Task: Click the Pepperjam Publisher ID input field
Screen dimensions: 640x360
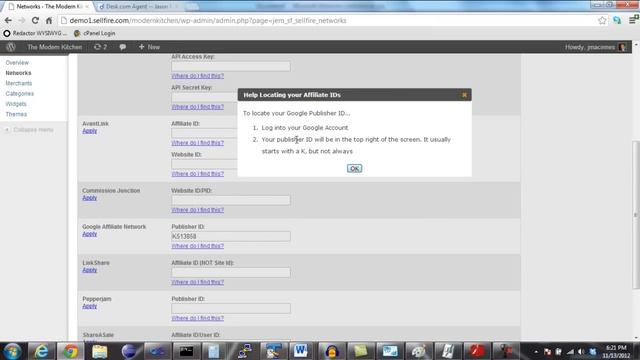Action: coord(231,308)
